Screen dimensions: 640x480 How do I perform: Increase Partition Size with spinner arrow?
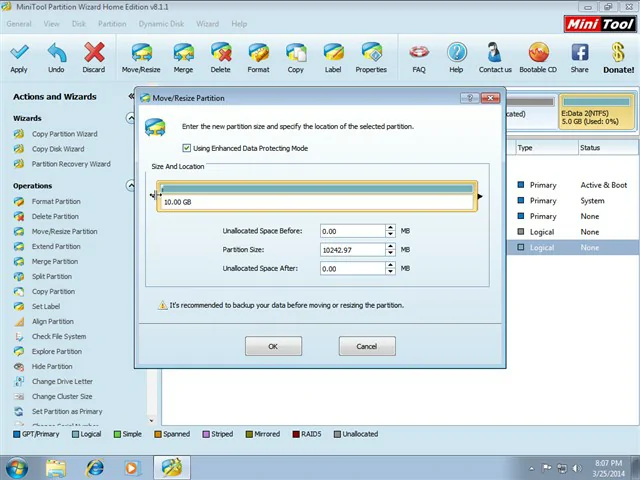coord(389,246)
